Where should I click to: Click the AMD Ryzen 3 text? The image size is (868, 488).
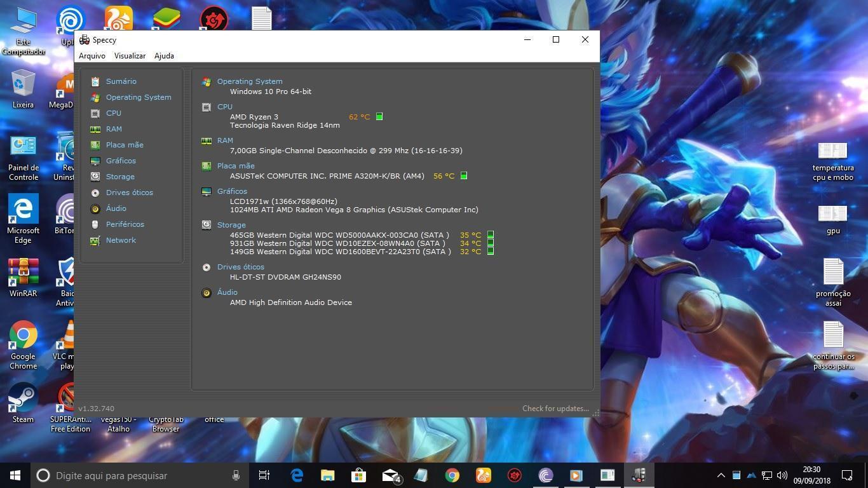tap(254, 117)
